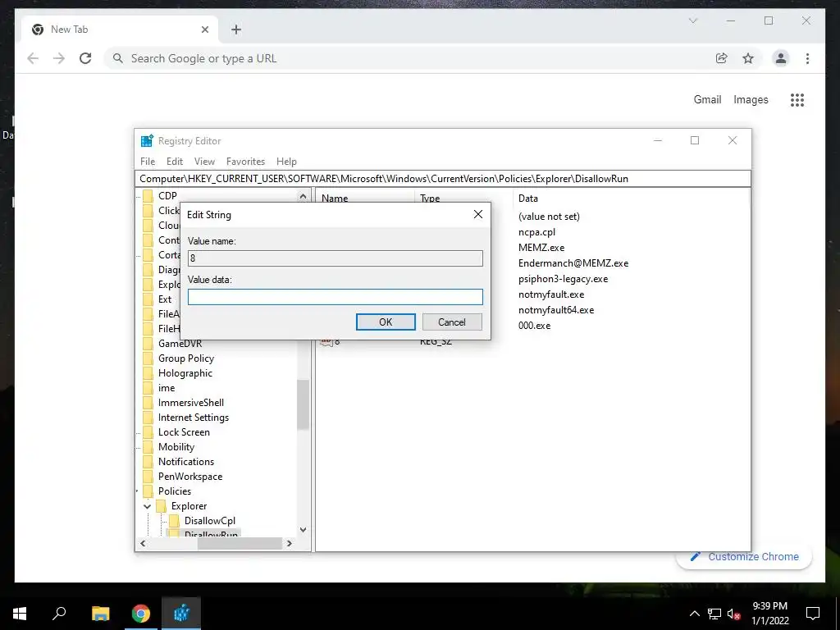Image resolution: width=840 pixels, height=630 pixels.
Task: Click the muted volume tray icon
Action: pyautogui.click(x=734, y=614)
